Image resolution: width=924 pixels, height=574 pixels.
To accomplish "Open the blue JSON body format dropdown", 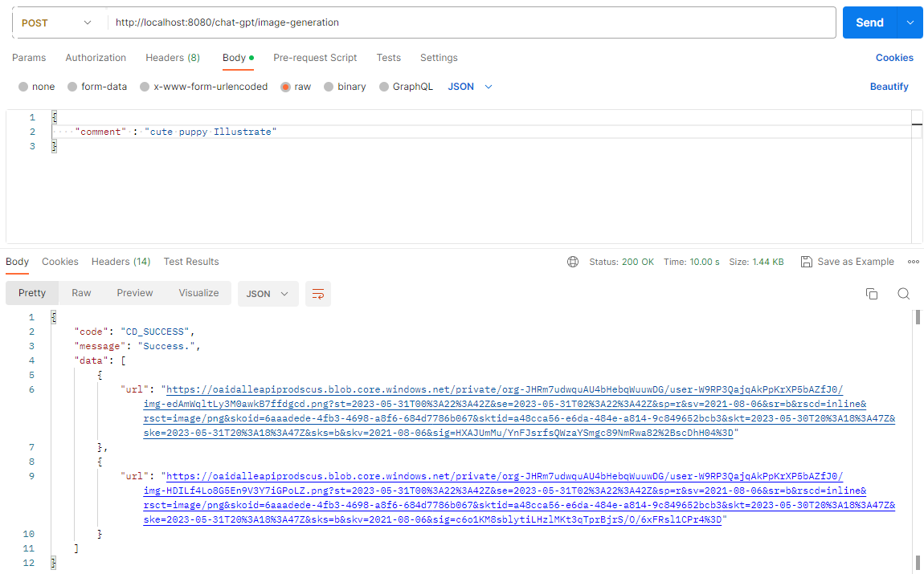I will [x=470, y=87].
